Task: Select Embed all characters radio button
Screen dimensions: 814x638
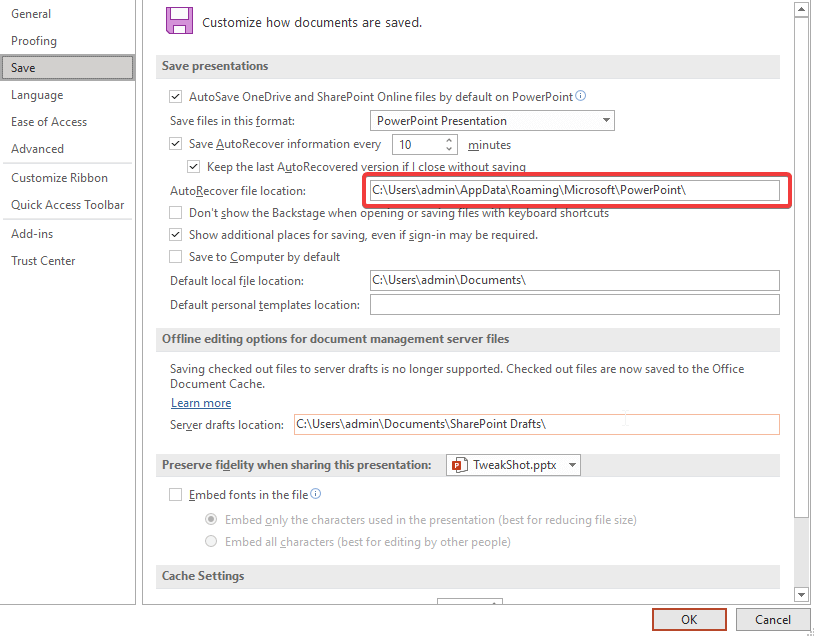Action: (x=211, y=541)
